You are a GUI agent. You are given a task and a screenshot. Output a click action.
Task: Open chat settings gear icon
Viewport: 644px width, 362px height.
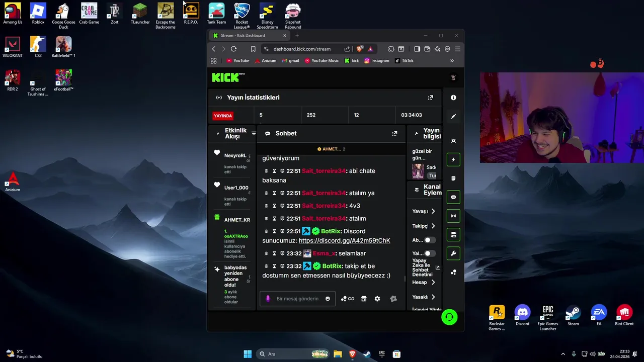pyautogui.click(x=377, y=299)
